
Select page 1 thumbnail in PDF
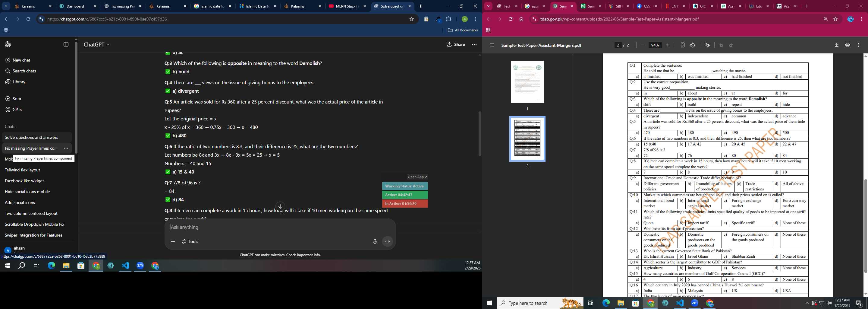coord(527,82)
